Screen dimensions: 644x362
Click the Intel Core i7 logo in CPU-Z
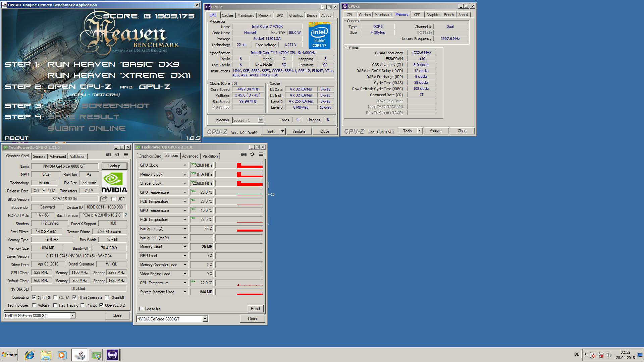click(319, 36)
